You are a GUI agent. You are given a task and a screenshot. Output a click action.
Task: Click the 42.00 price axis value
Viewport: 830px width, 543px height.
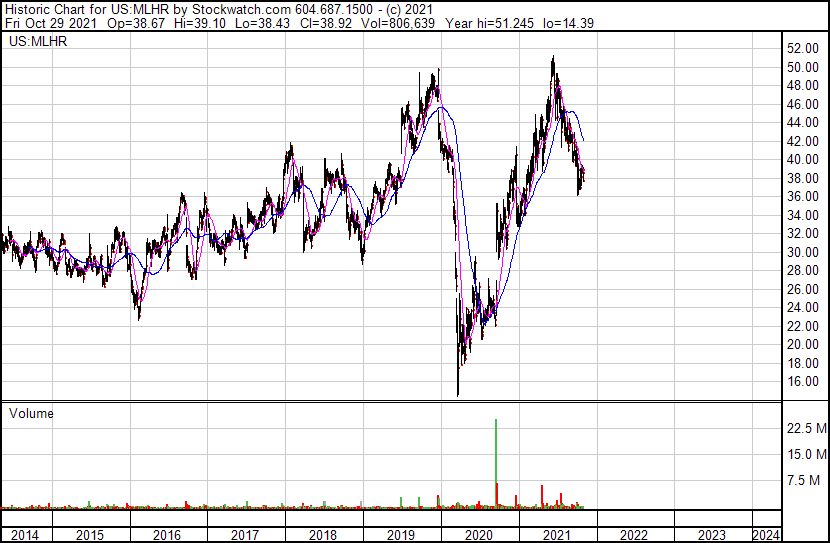click(803, 141)
